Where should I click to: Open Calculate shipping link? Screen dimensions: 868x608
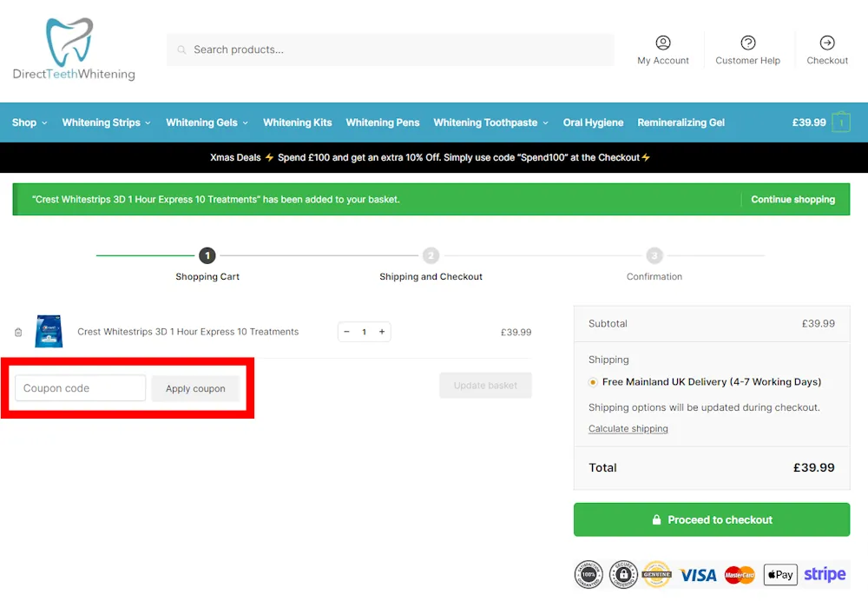coord(628,428)
